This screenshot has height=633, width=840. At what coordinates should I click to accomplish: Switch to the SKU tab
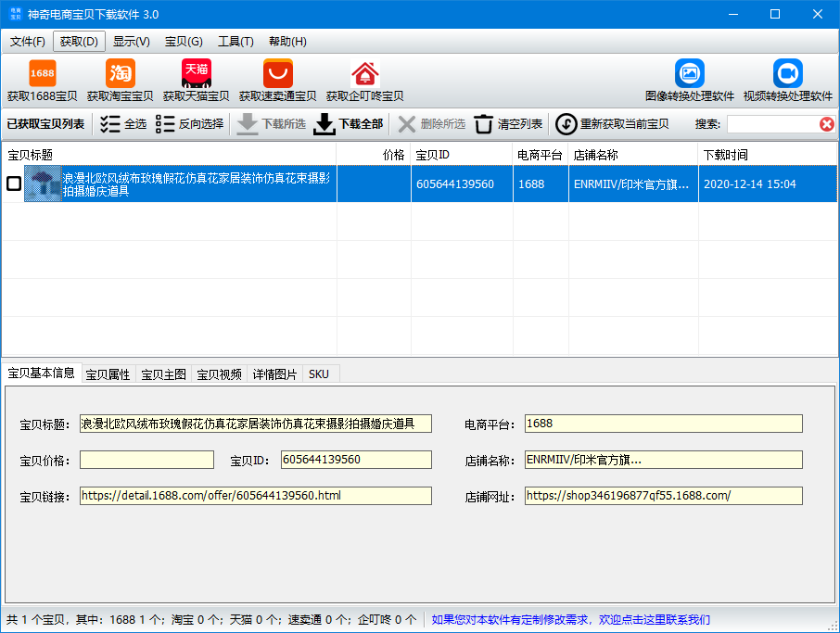[318, 373]
